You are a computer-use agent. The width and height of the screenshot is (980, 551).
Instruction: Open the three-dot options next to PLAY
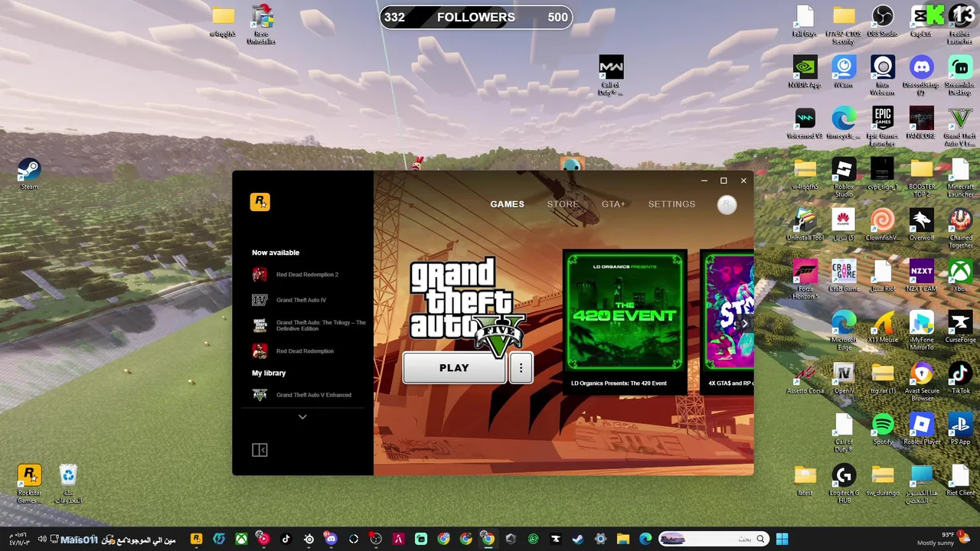[521, 368]
